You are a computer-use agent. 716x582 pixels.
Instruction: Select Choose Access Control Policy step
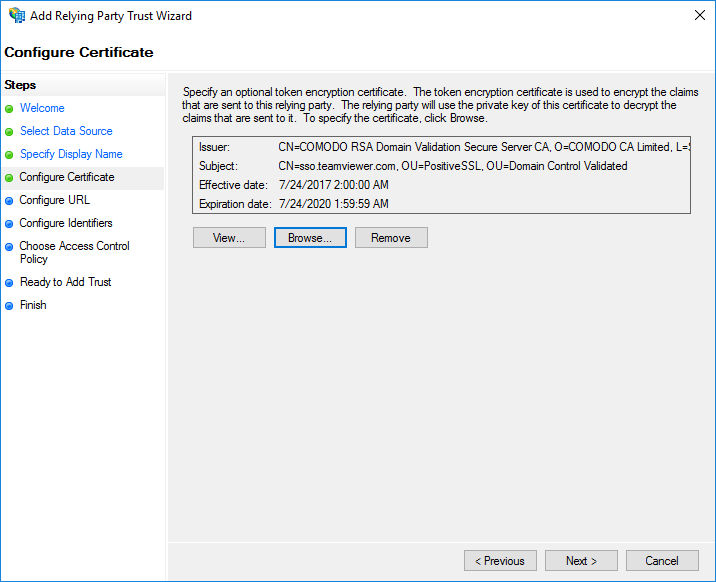[x=74, y=252]
